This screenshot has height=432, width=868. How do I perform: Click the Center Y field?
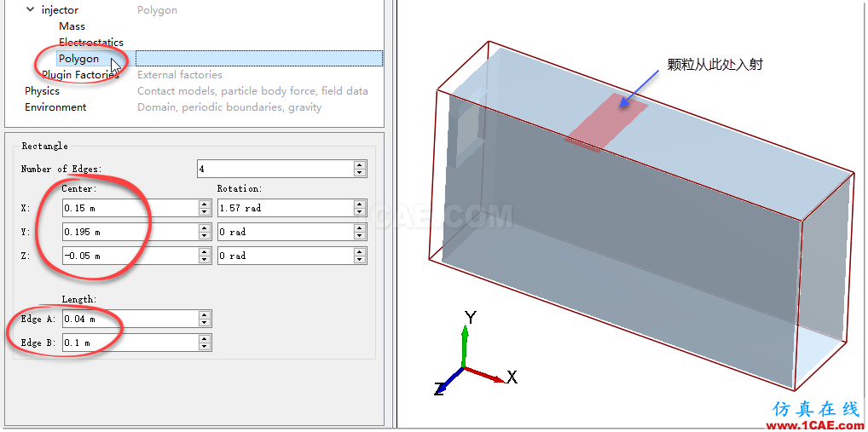click(130, 232)
